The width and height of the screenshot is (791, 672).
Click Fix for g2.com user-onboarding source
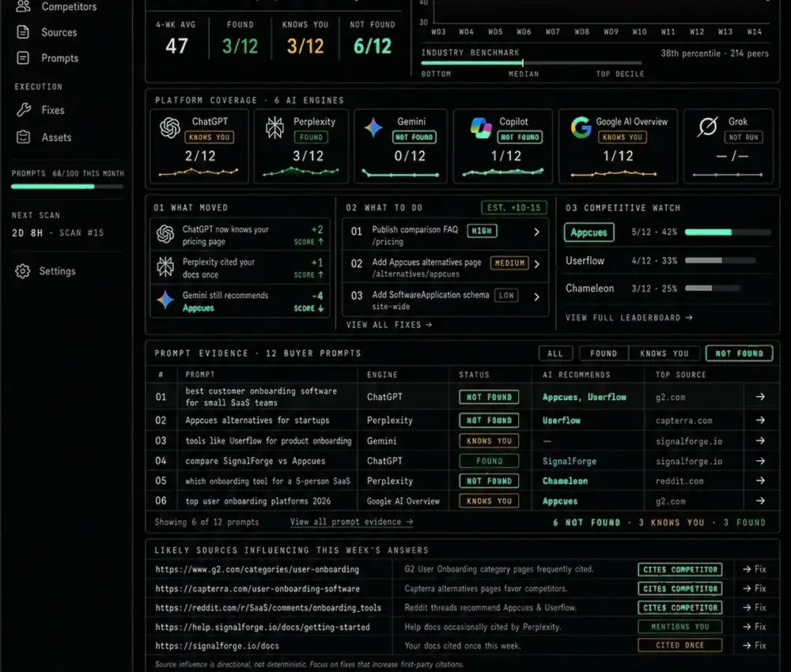(x=754, y=569)
